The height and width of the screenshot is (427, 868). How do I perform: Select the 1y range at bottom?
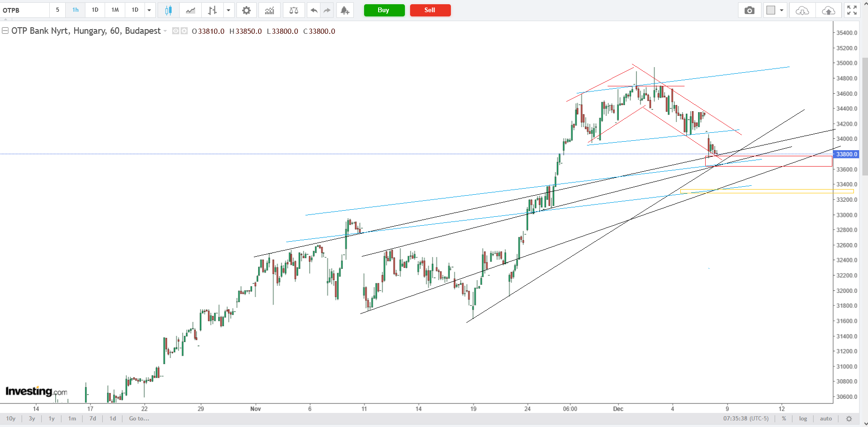52,419
